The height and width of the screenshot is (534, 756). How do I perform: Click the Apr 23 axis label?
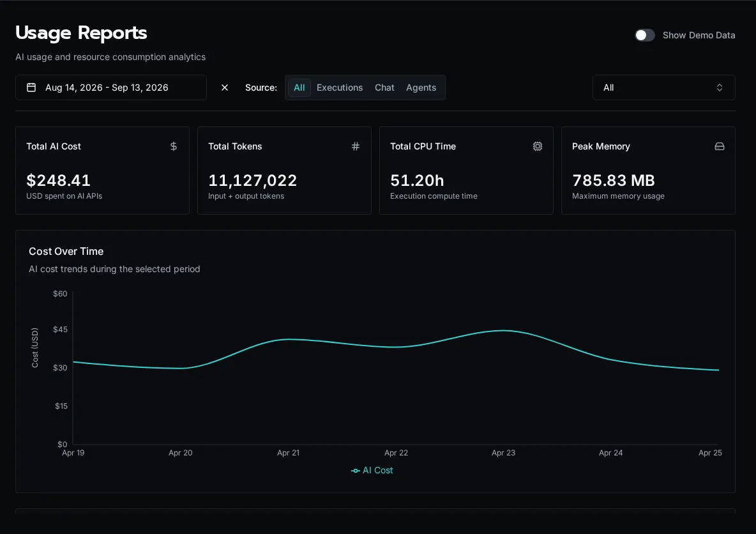[503, 452]
